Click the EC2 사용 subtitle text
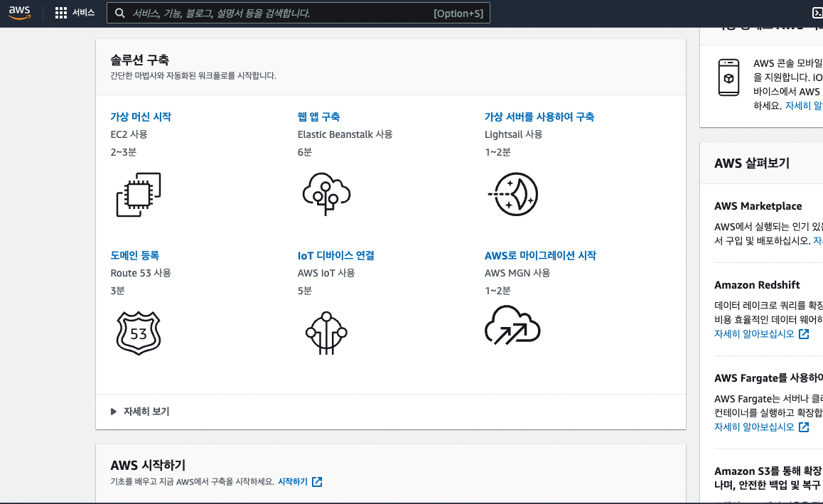 click(129, 134)
